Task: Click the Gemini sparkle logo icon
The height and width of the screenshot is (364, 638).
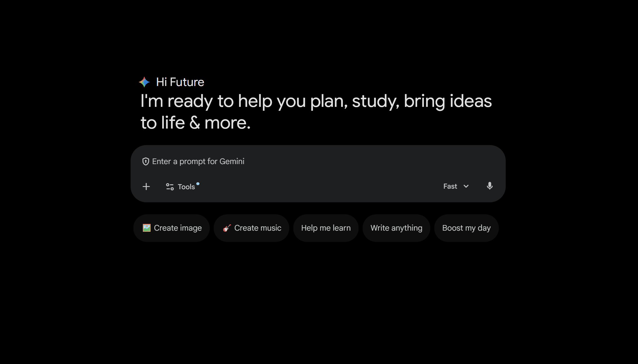Action: [x=144, y=82]
